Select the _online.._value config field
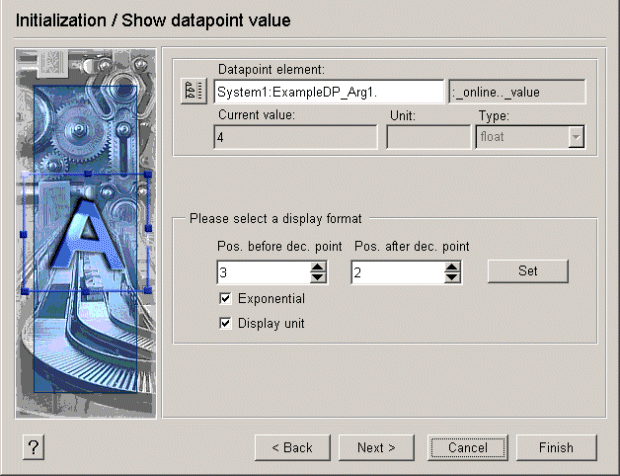 click(516, 92)
